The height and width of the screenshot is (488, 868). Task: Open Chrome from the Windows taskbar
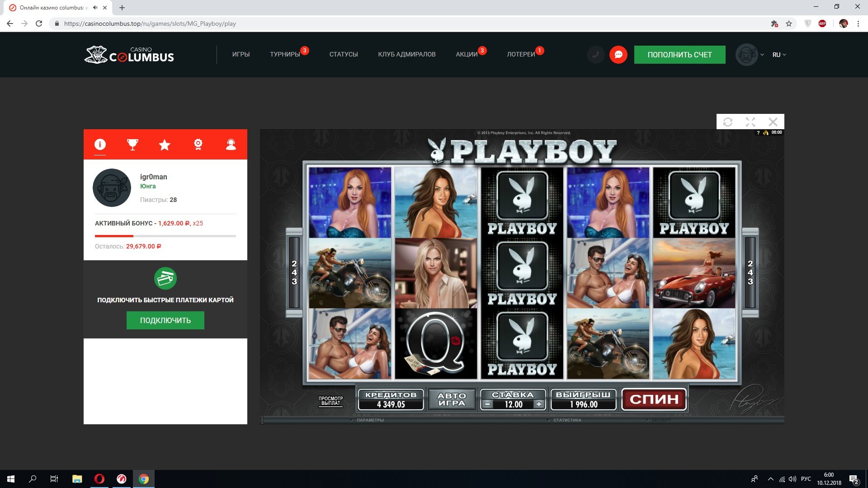[144, 479]
